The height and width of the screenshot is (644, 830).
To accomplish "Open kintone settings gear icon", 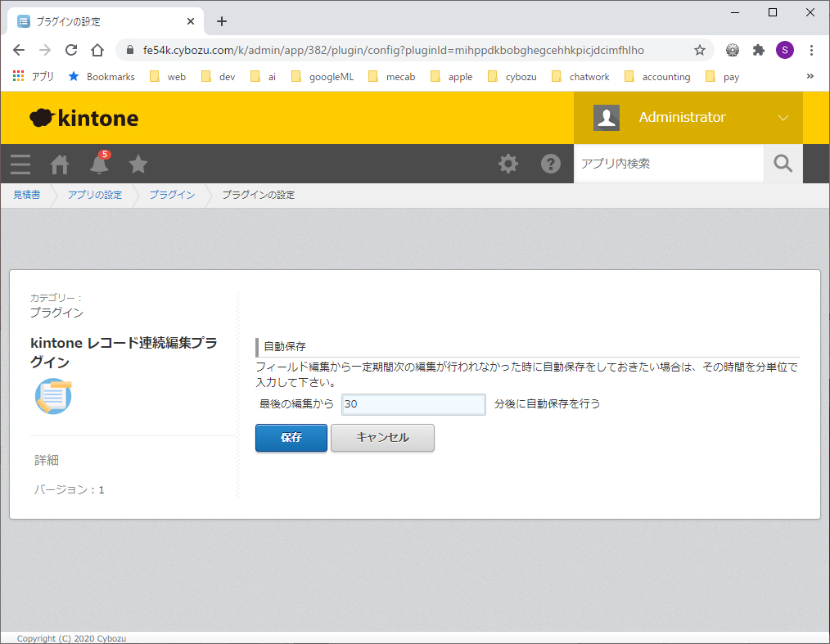I will tap(508, 164).
